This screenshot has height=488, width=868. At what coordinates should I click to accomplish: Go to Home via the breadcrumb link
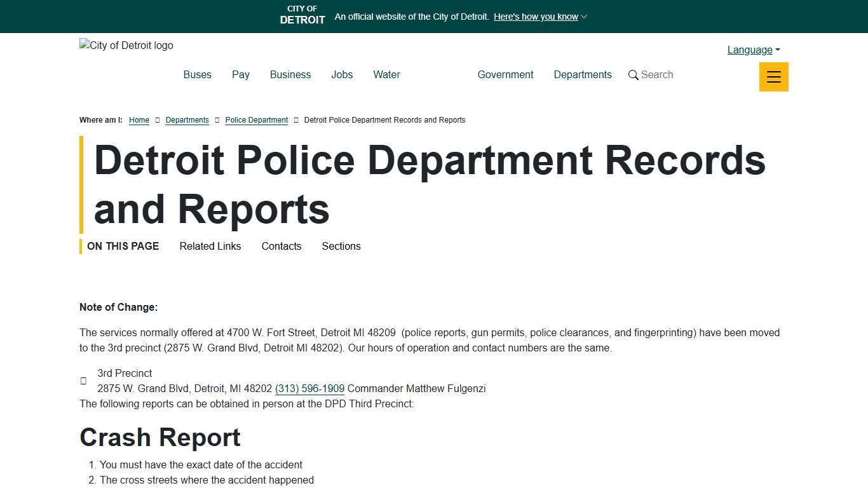pos(139,120)
